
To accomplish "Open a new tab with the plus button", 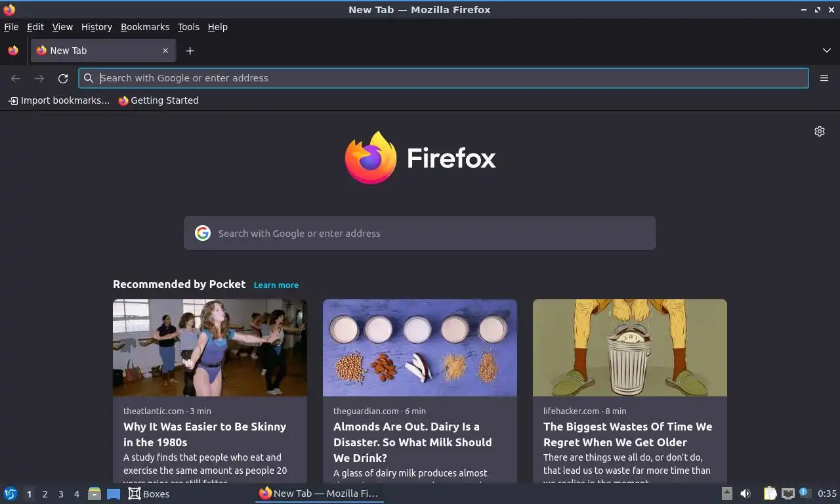I will 190,51.
